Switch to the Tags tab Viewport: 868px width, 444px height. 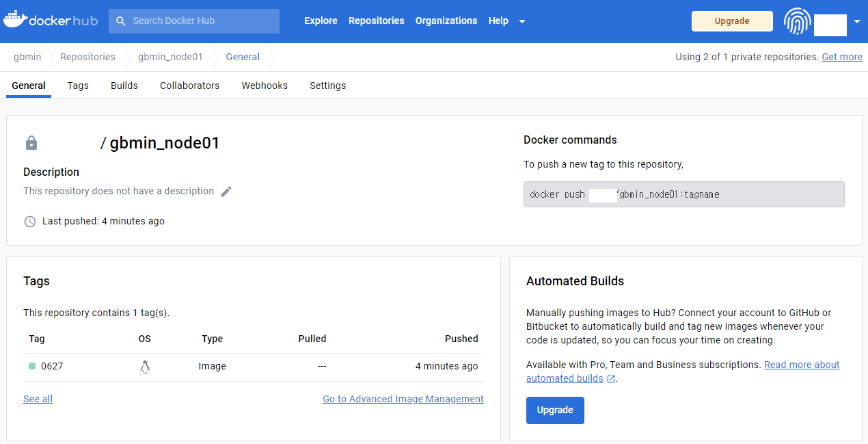click(78, 86)
